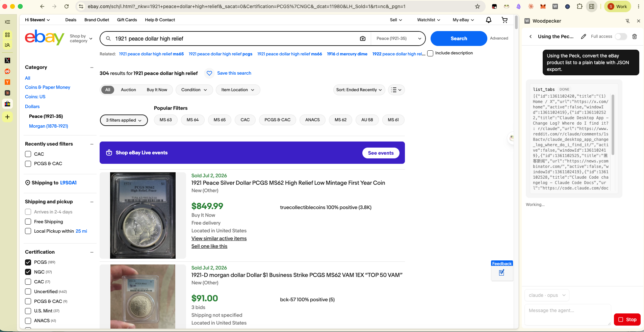Open the Item Location dropdown

pyautogui.click(x=238, y=90)
